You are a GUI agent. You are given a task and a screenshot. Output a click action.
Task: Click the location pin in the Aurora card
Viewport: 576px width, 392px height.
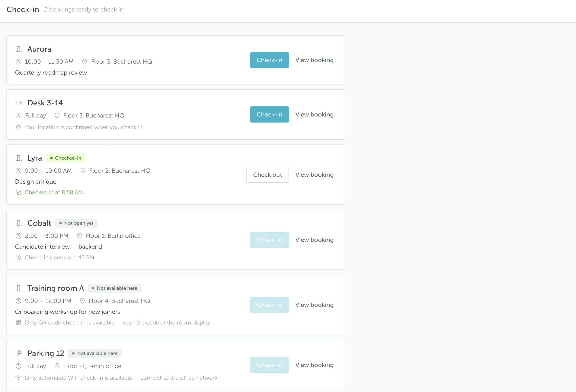click(85, 62)
